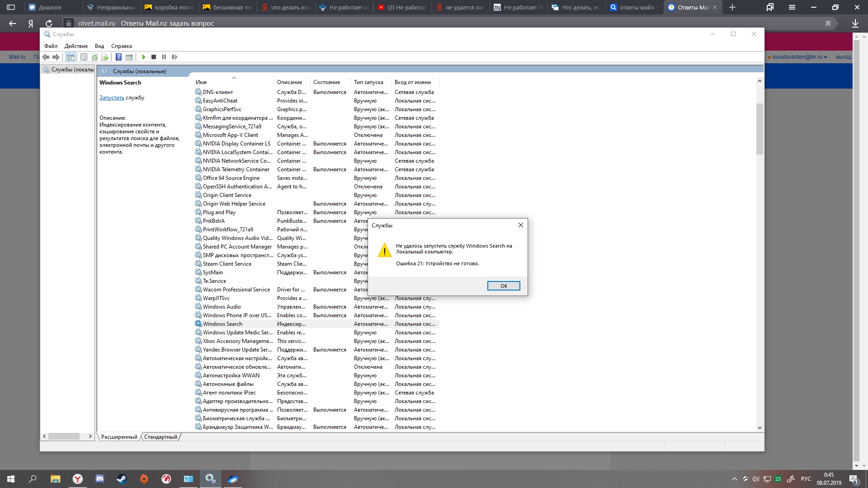Image resolution: width=868 pixels, height=488 pixels.
Task: Click the Export List toolbar icon
Action: coord(105,57)
